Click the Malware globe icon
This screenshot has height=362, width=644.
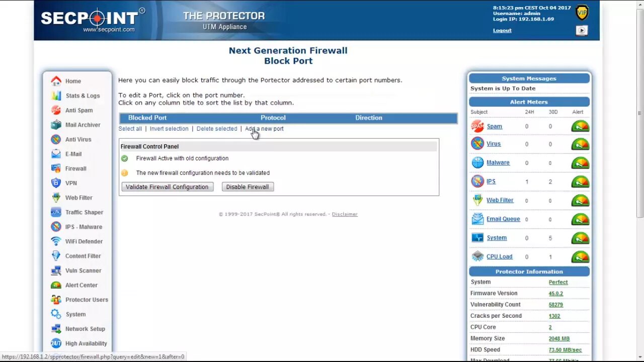coord(477,162)
